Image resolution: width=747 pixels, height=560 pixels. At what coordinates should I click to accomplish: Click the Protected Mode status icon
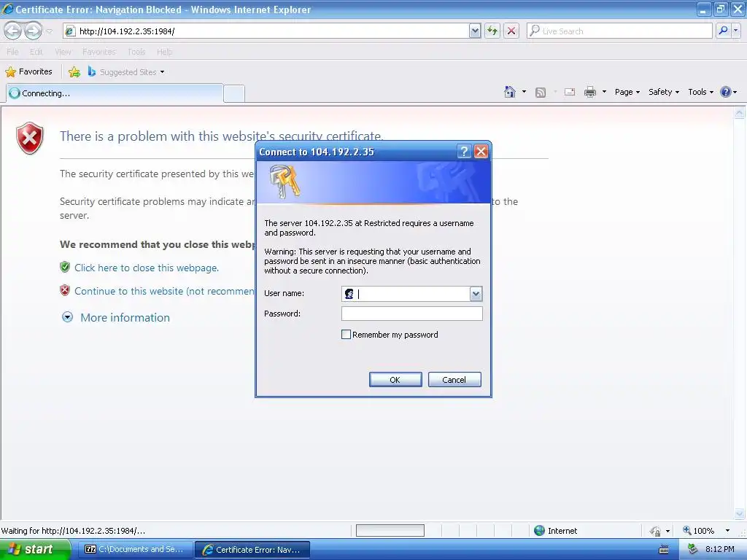(655, 531)
